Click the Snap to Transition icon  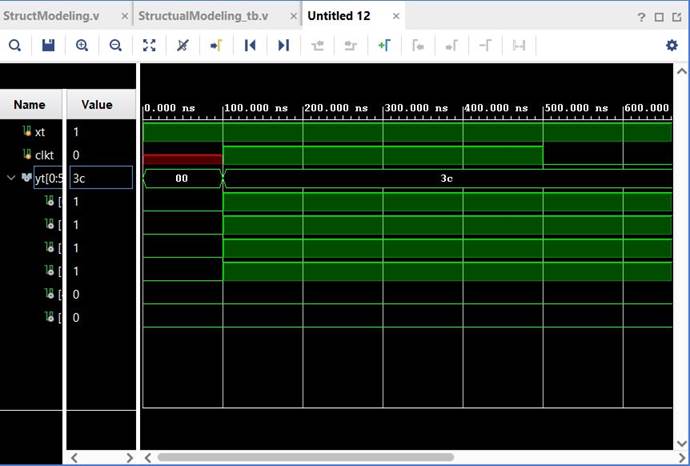[x=519, y=45]
